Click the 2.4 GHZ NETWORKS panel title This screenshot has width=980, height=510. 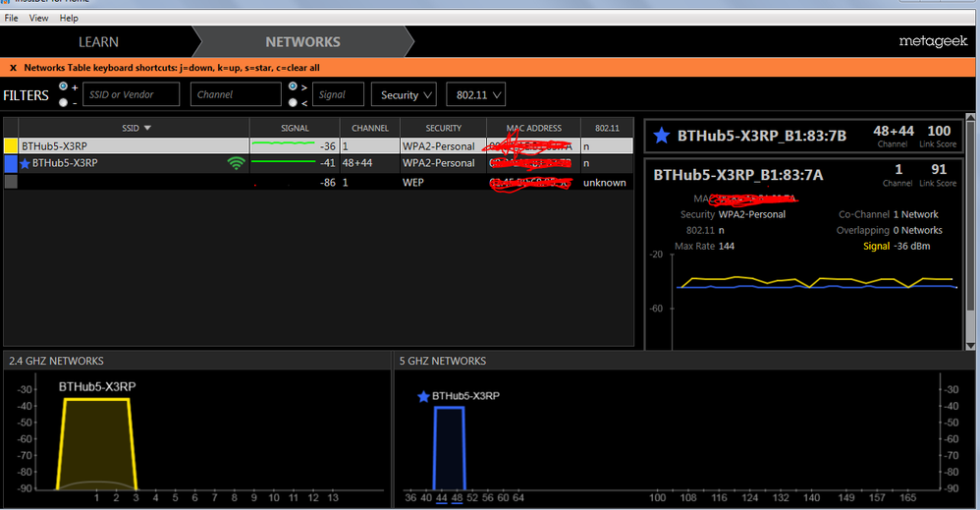56,361
